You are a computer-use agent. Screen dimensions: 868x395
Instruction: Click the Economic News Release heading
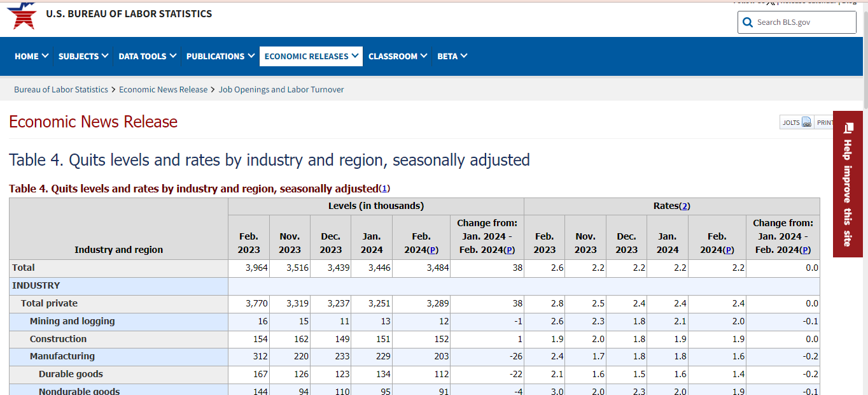[x=94, y=122]
